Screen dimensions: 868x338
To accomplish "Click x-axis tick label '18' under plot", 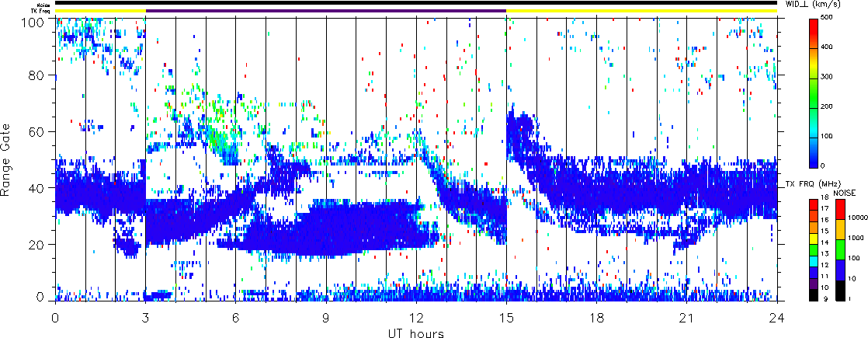I will [597, 317].
